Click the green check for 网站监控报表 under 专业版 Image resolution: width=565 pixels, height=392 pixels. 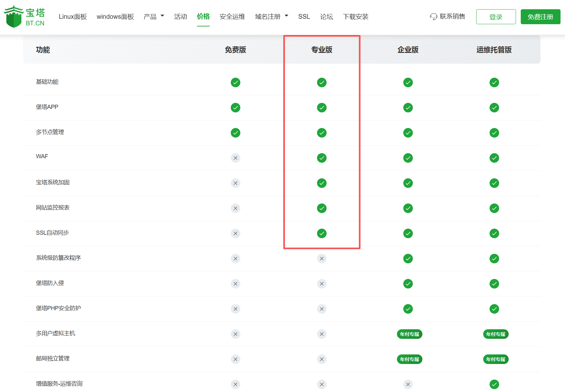click(322, 208)
